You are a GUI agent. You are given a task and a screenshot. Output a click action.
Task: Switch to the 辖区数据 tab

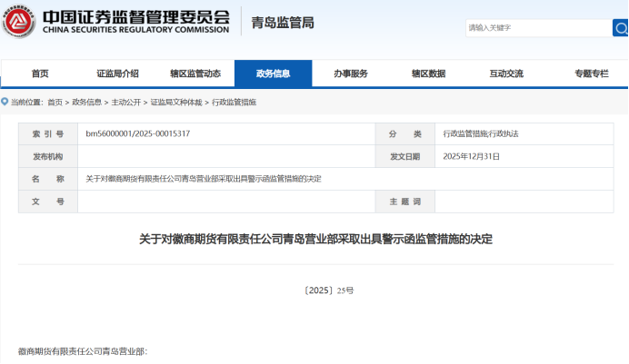click(428, 74)
